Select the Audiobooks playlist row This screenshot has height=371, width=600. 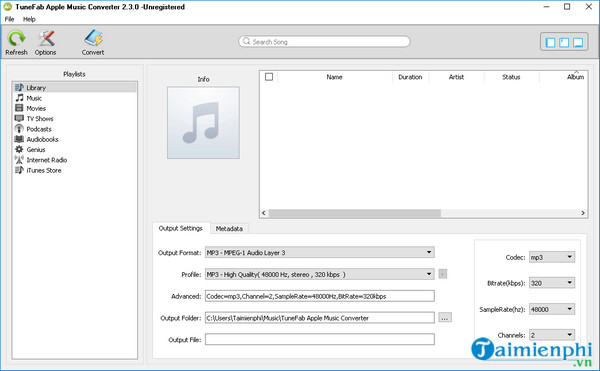[74, 139]
